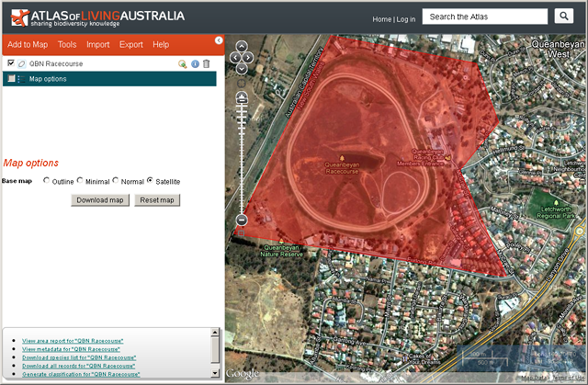Pan the map down

click(x=242, y=69)
